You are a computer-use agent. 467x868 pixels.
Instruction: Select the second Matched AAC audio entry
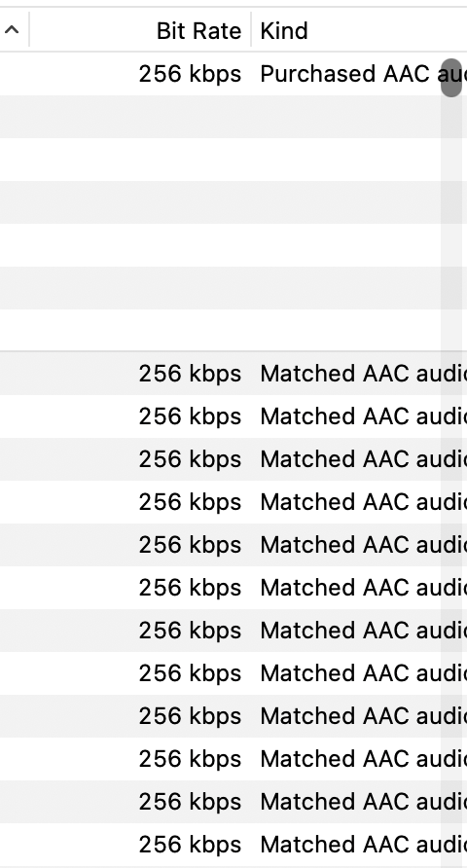tap(233, 416)
